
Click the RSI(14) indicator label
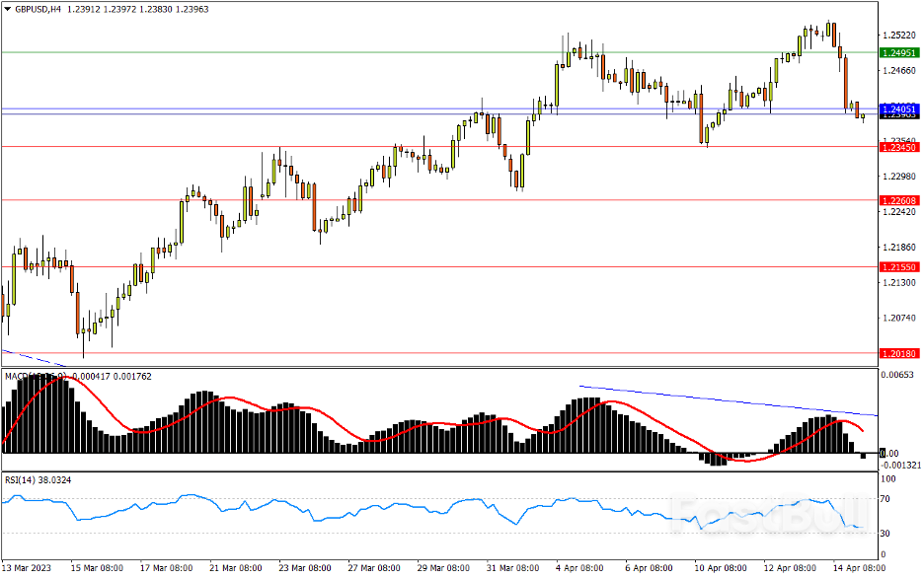tap(23, 480)
